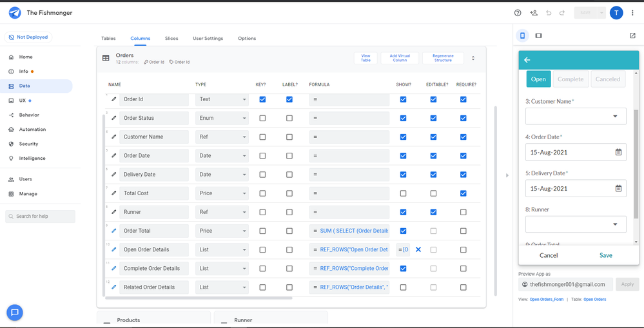Open the Open Orders_Form view link
Image resolution: width=644 pixels, height=328 pixels.
[547, 299]
